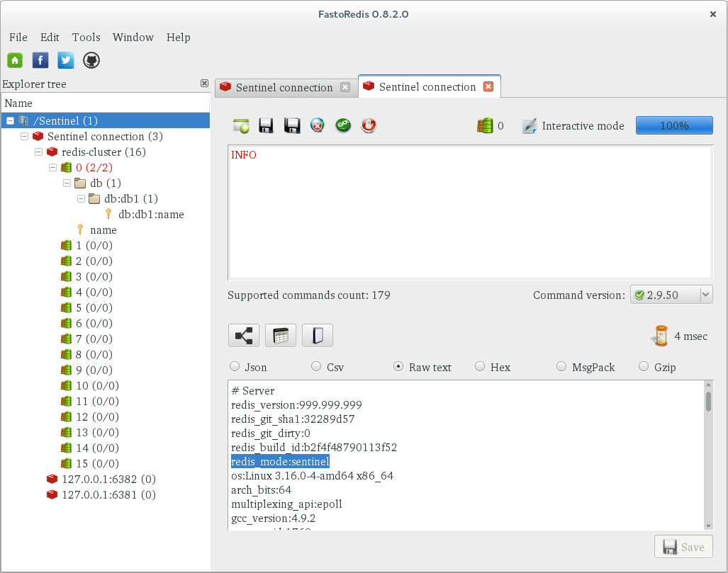Click scrollbar up arrow in output
The width and height of the screenshot is (728, 573).
click(x=708, y=385)
